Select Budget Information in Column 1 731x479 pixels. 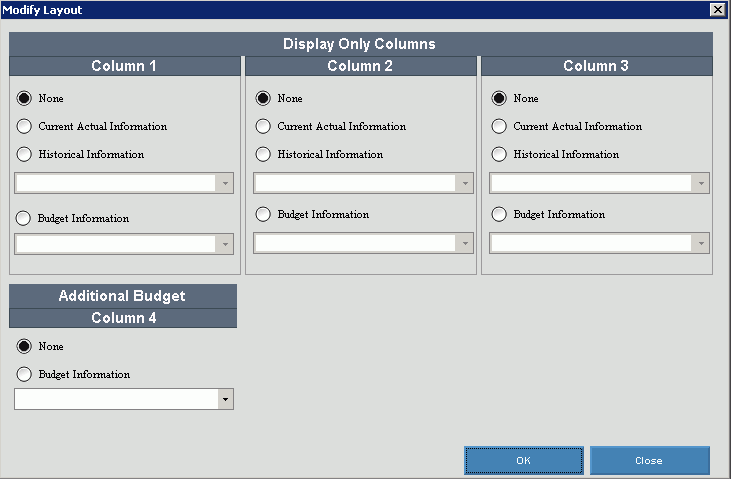click(23, 218)
